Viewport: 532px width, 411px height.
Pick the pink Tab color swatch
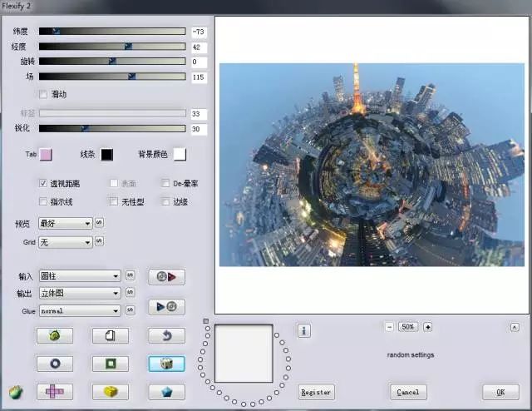point(46,155)
